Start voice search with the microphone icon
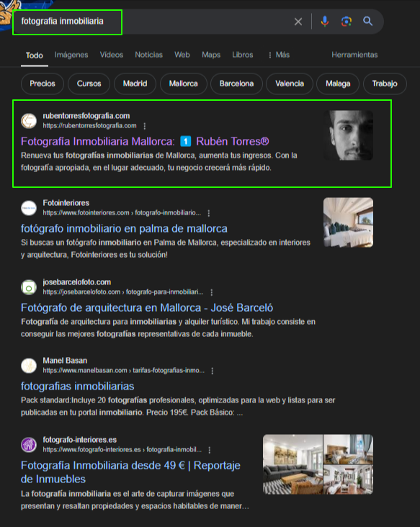Screen dimensions: 420x527 point(324,22)
